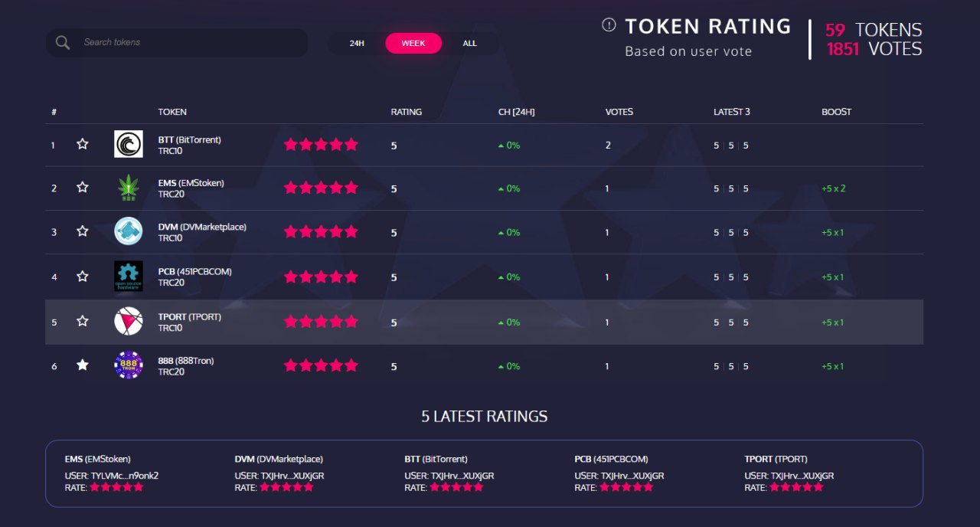Focus the Search tokens input field
980x527 pixels.
[177, 43]
